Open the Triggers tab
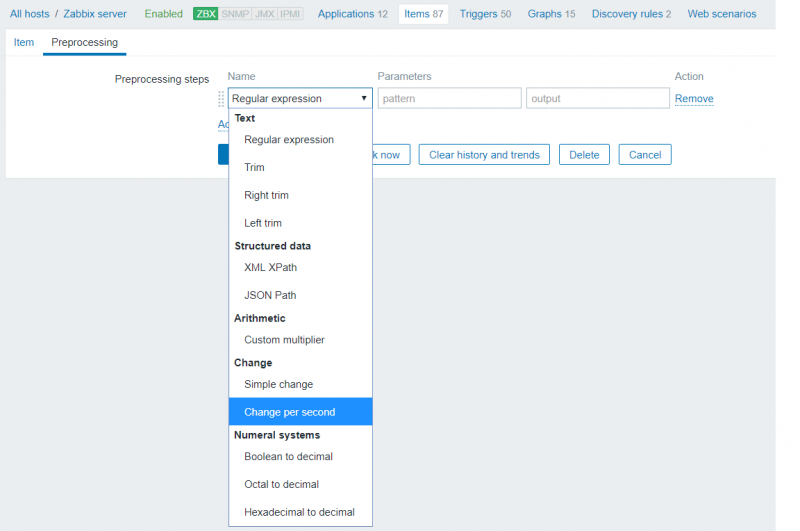Screen dimensions: 800x531 [x=485, y=14]
